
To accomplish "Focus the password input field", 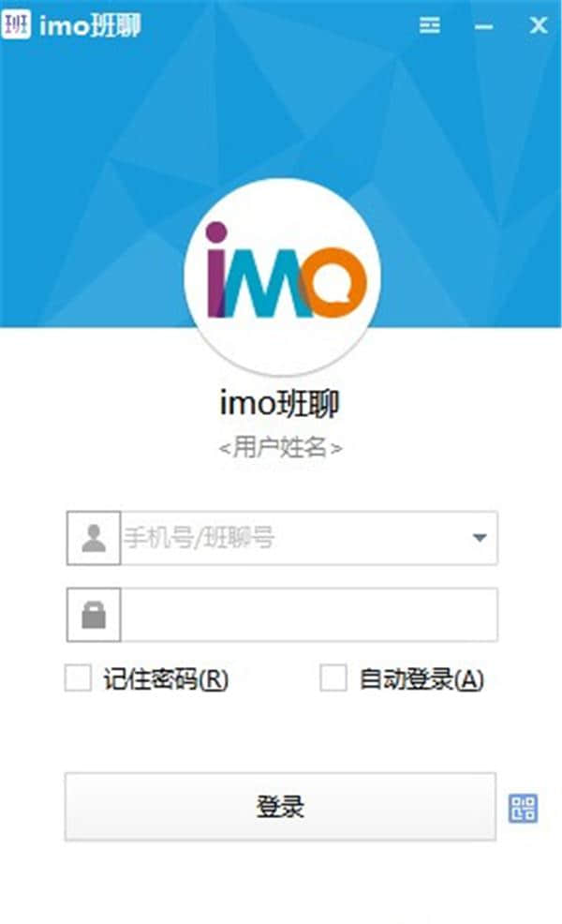I will click(309, 615).
